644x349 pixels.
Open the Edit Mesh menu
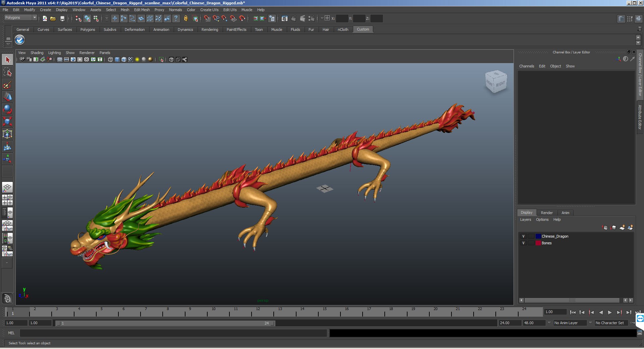pos(142,10)
